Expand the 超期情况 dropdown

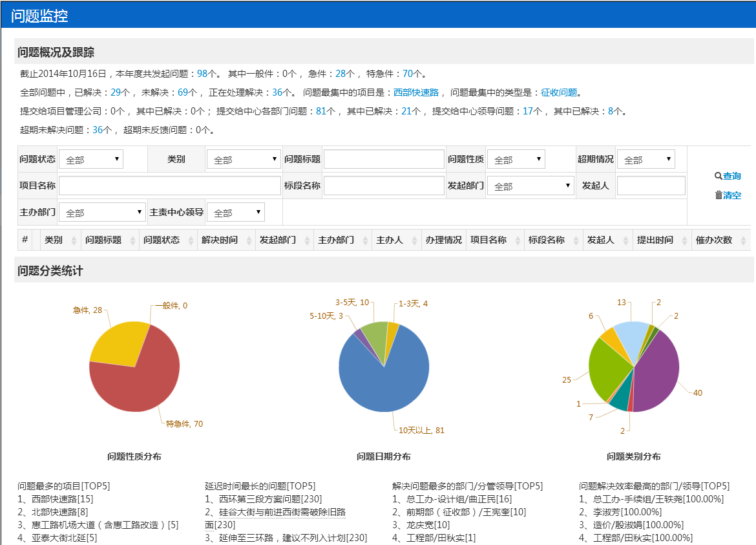coord(646,160)
